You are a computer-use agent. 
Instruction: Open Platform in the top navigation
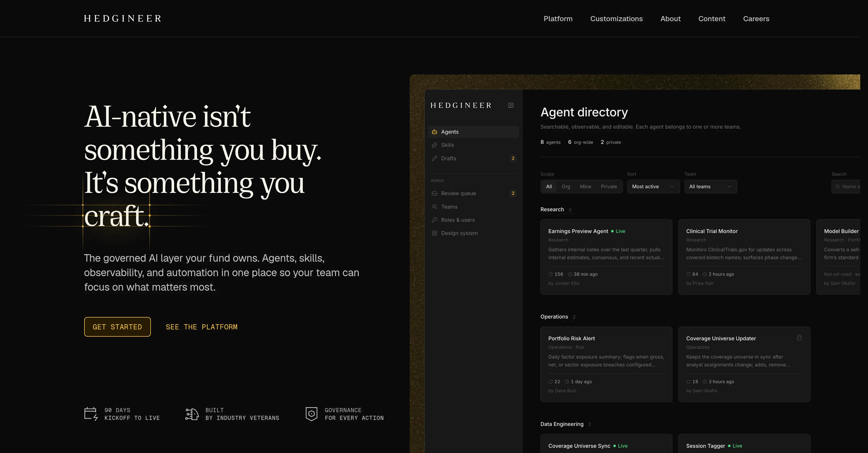pos(558,19)
